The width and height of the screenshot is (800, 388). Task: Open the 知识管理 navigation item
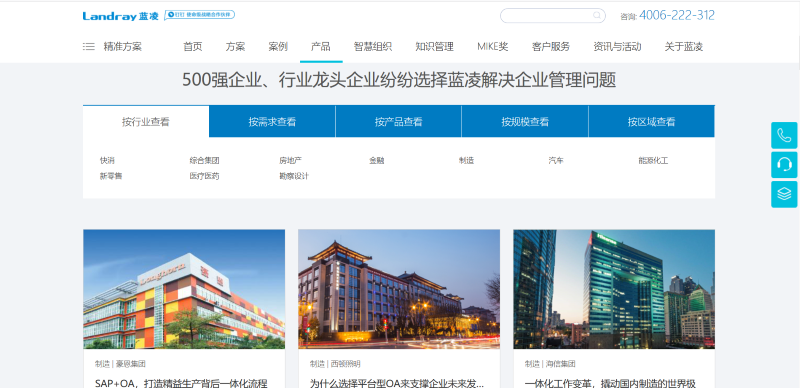click(x=434, y=46)
